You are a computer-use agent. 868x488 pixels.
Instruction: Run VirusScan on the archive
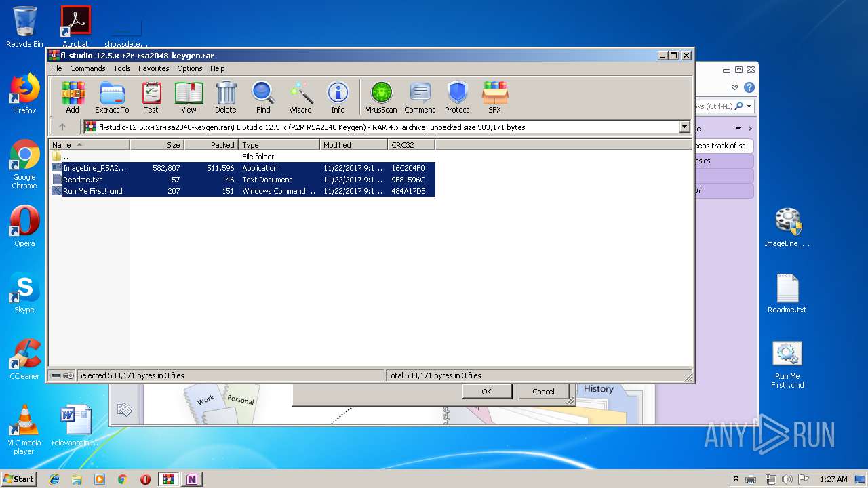click(x=381, y=97)
